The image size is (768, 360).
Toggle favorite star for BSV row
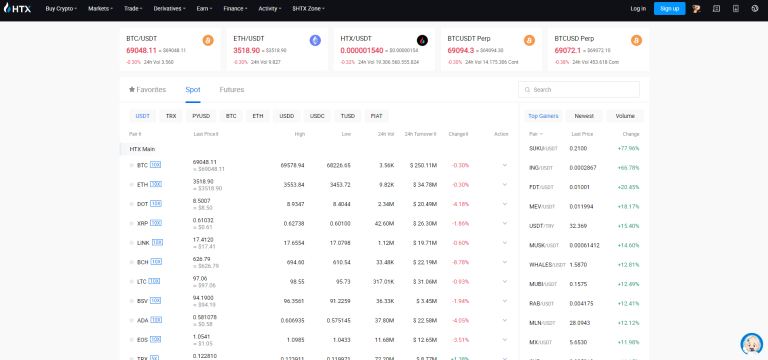[131, 301]
